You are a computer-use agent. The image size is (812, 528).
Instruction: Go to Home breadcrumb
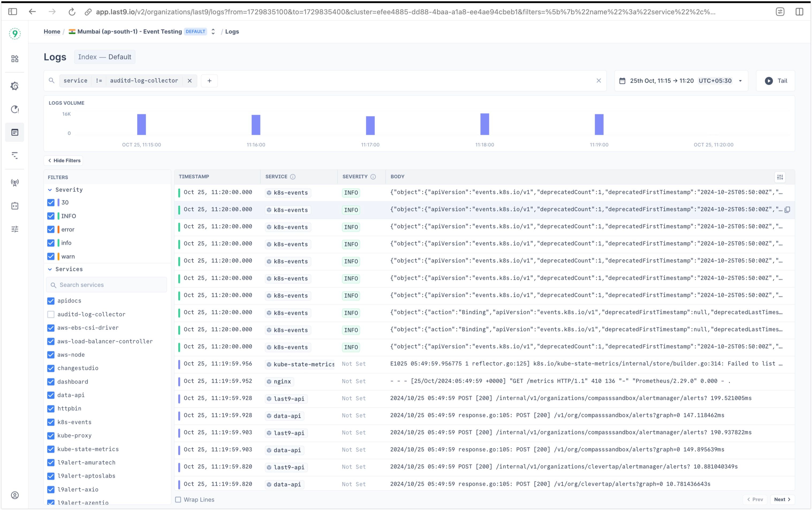(52, 31)
